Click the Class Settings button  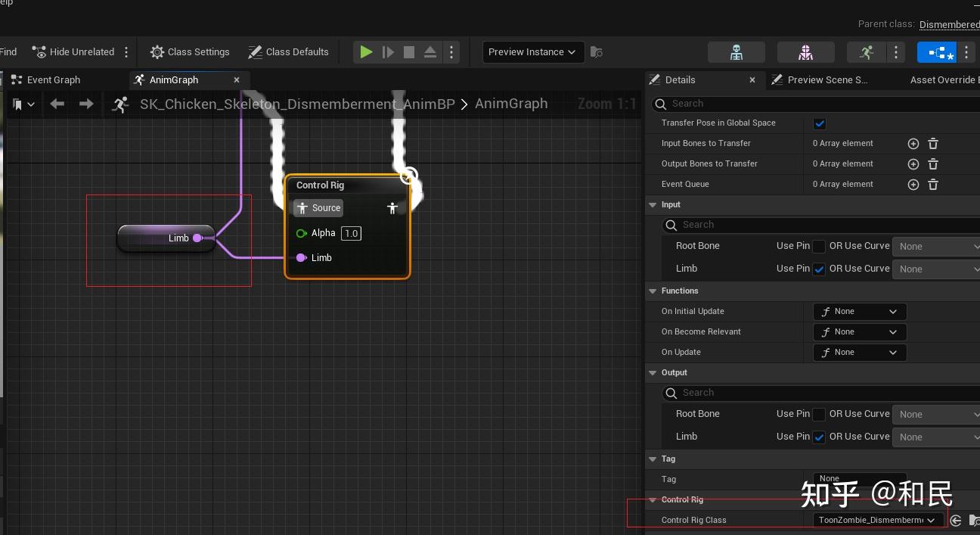coord(190,52)
